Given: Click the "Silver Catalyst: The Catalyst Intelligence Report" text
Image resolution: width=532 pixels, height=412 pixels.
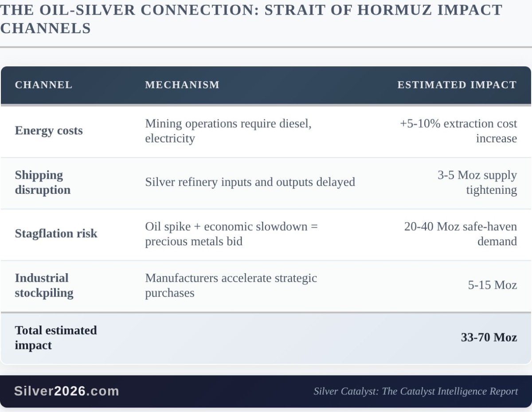Looking at the screenshot, I should [x=415, y=391].
